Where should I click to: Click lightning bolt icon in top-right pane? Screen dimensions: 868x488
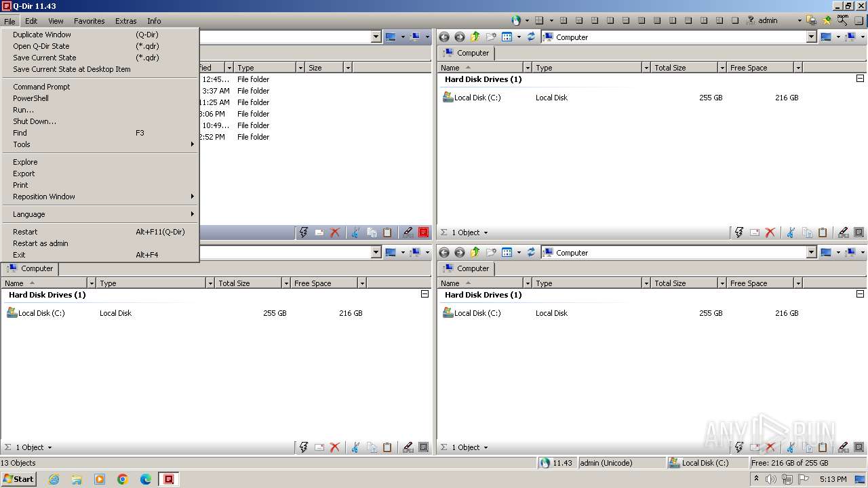click(x=739, y=232)
